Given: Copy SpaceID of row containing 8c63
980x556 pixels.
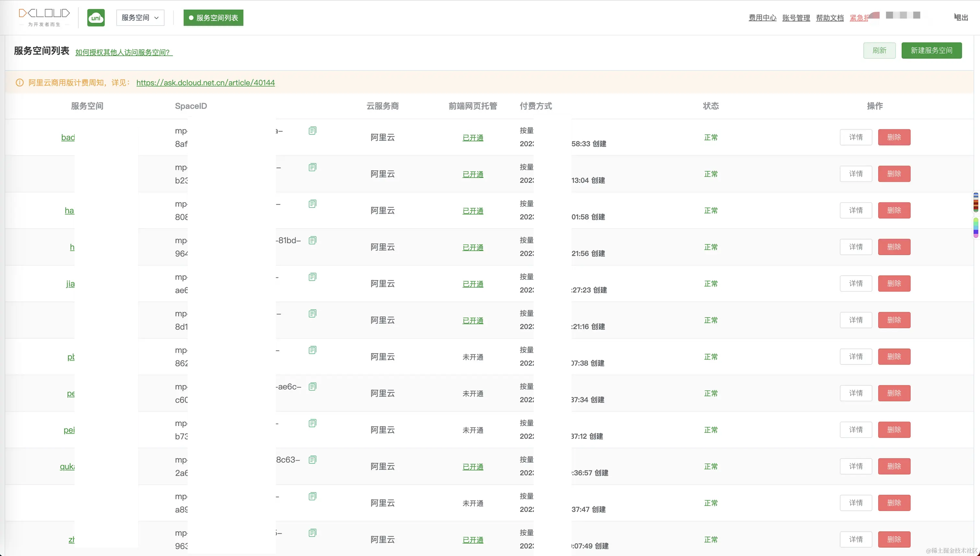Looking at the screenshot, I should tap(312, 460).
